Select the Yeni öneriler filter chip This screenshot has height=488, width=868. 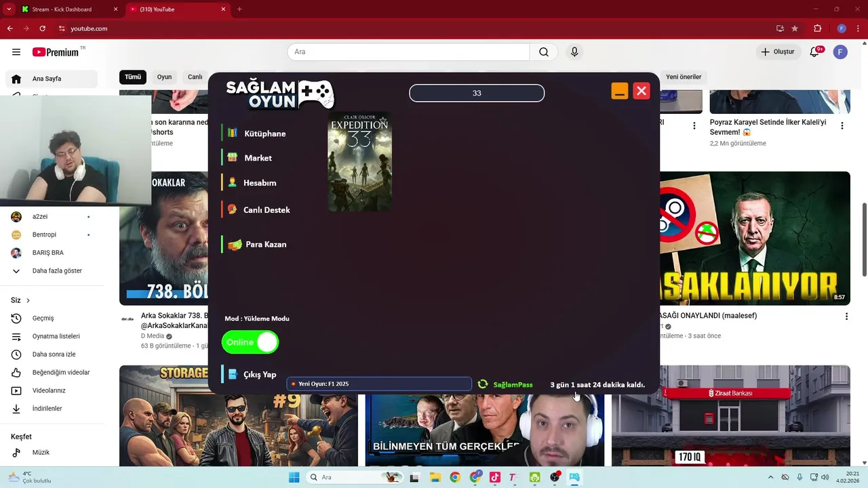(x=684, y=77)
